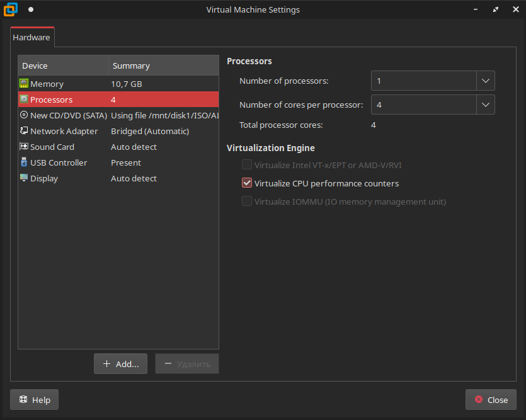This screenshot has width=526, height=420.
Task: Click the Memory device icon
Action: coord(24,84)
